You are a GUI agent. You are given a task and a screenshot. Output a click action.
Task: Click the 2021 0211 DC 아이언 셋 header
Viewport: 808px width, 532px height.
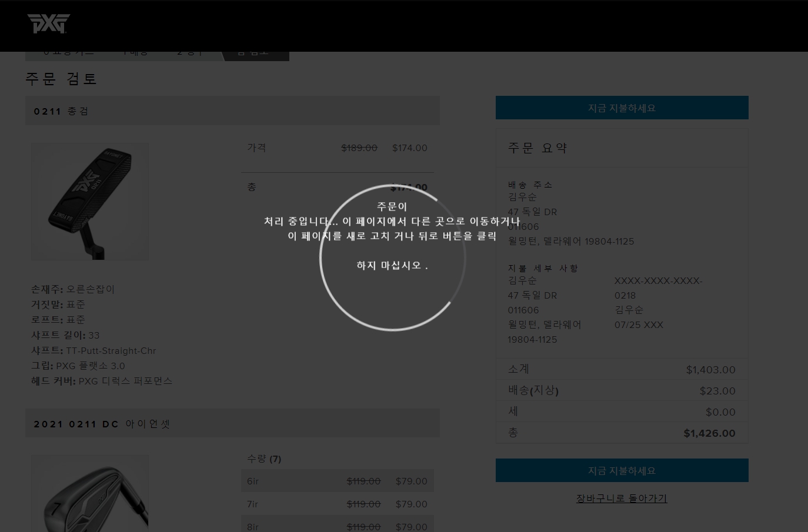coord(232,424)
